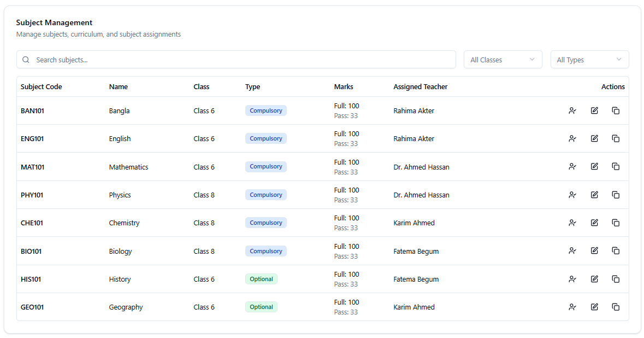Edit the Geography subject
The width and height of the screenshot is (644, 338).
coord(594,307)
